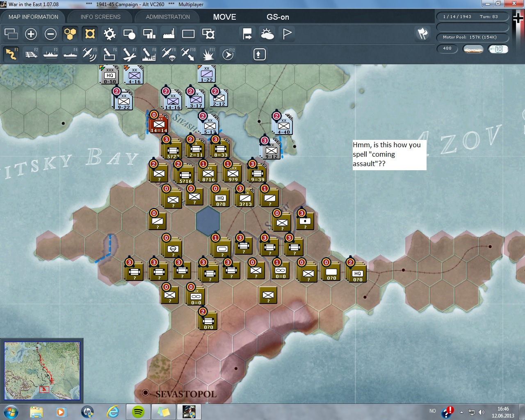Image resolution: width=525 pixels, height=420 pixels.
Task: Select F5 air recon mode icon
Action: (90, 54)
